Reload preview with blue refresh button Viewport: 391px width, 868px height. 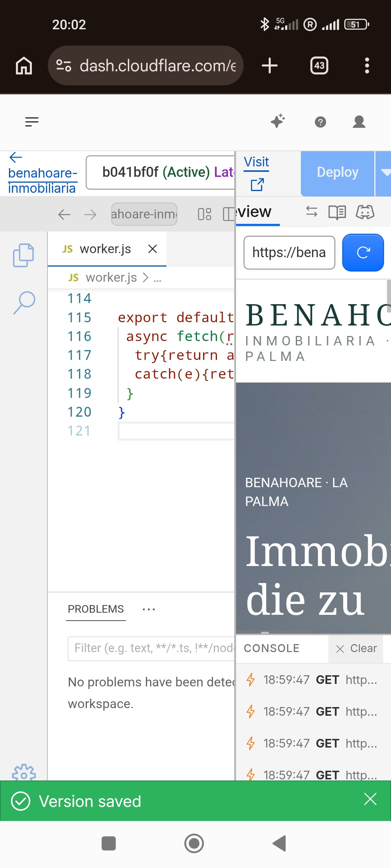[363, 252]
